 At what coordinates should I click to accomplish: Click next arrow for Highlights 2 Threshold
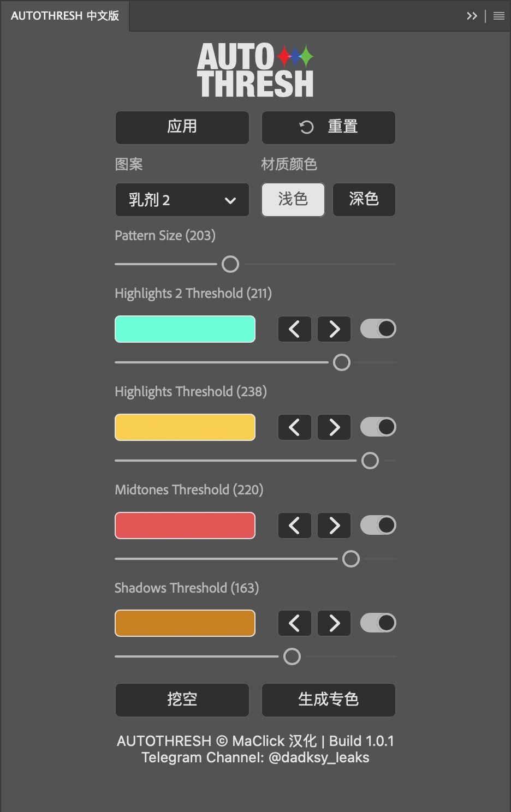[334, 329]
